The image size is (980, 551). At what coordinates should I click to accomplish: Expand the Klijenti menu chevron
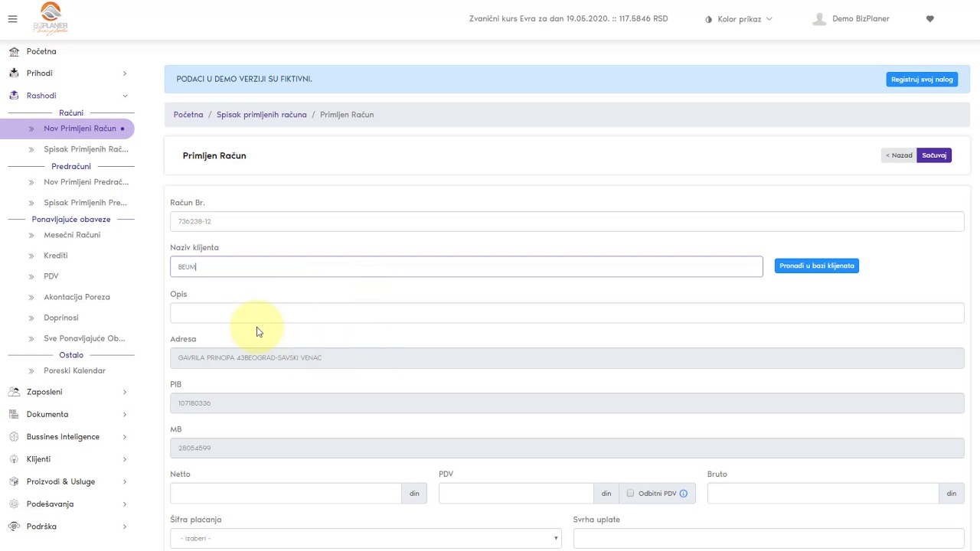[125, 459]
